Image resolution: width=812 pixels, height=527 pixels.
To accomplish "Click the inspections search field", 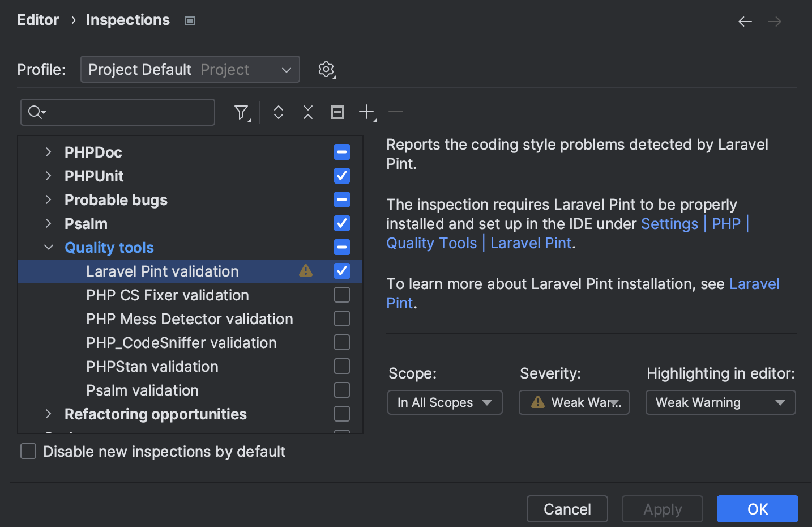I will pos(118,112).
